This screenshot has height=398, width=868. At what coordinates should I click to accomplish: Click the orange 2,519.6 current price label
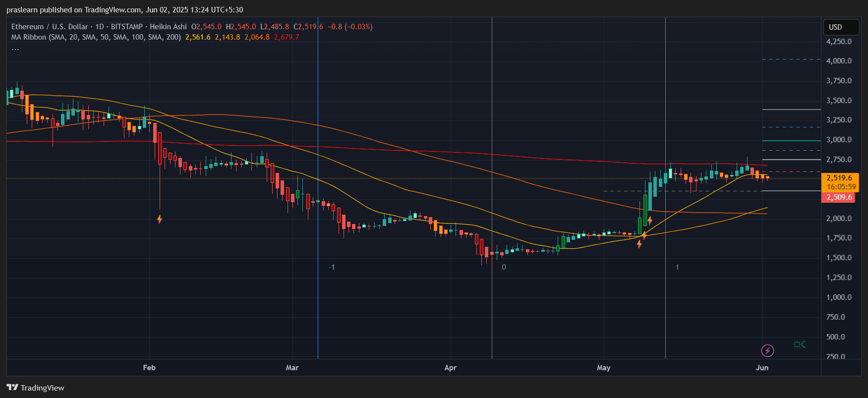click(840, 178)
